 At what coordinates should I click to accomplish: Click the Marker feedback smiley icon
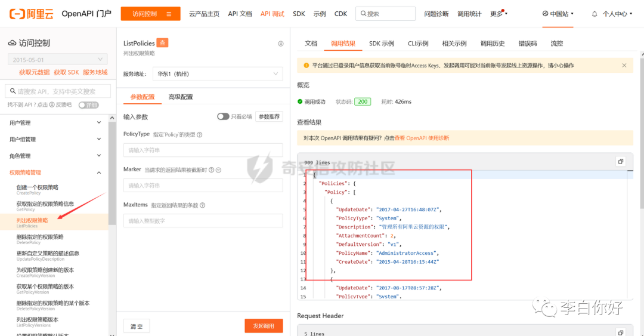218,170
